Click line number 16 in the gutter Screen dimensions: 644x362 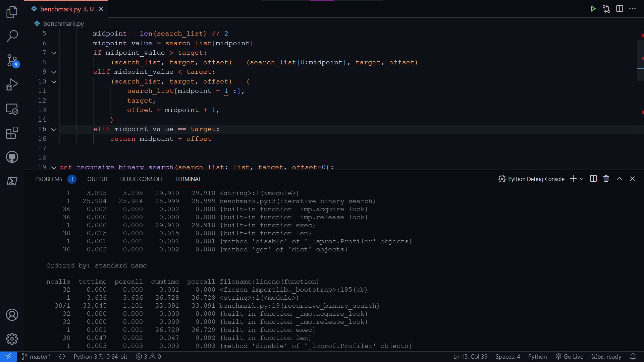(x=42, y=139)
